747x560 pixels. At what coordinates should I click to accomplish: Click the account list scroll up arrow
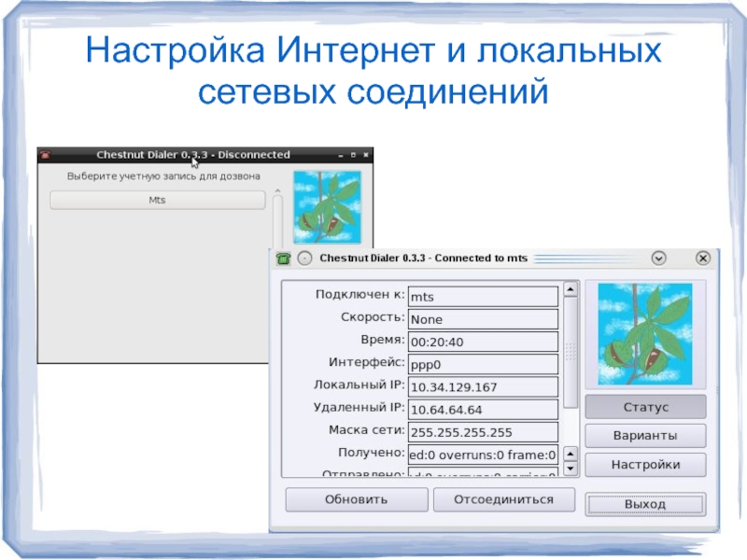click(277, 191)
